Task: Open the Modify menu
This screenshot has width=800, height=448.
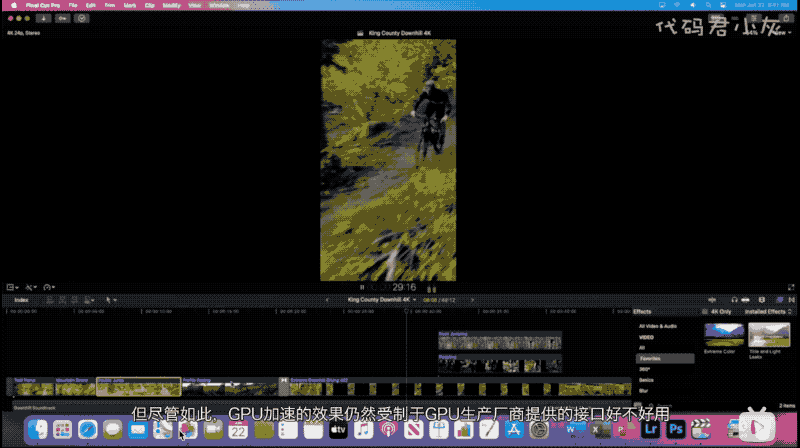Action: (171, 5)
